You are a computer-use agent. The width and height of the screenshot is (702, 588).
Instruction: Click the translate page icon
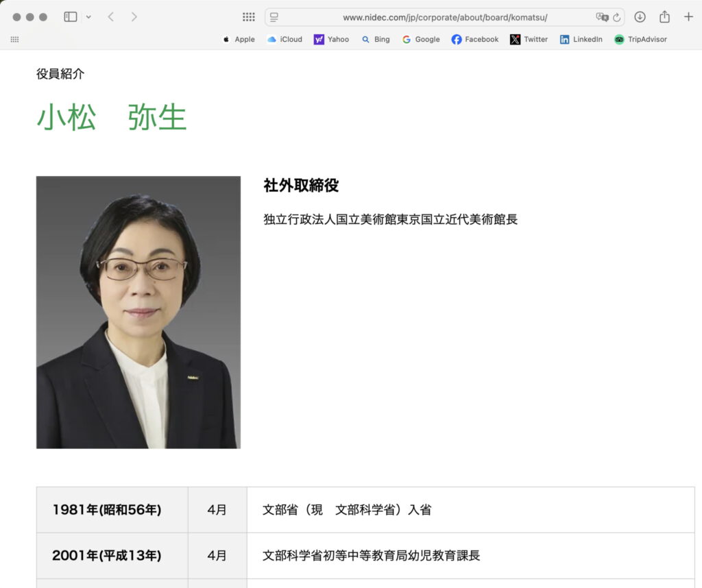pos(602,17)
